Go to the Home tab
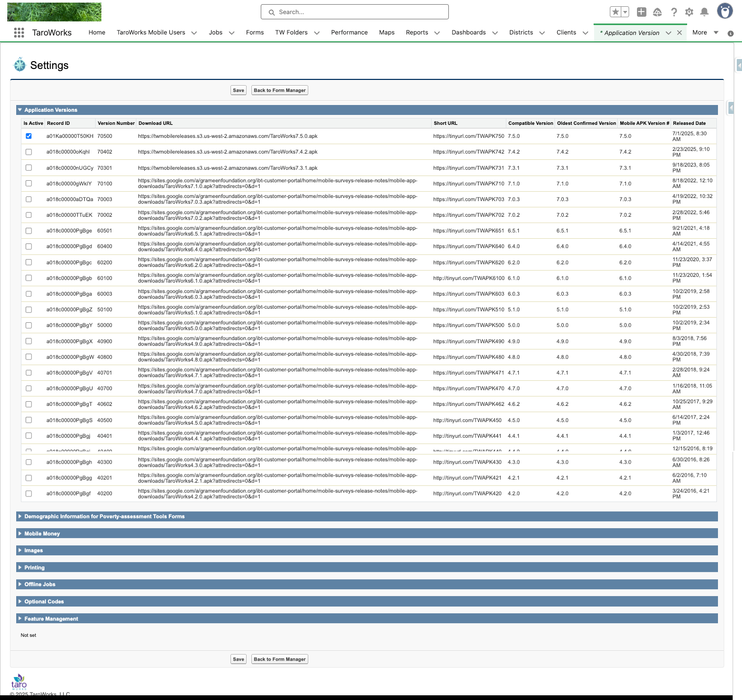 [97, 32]
